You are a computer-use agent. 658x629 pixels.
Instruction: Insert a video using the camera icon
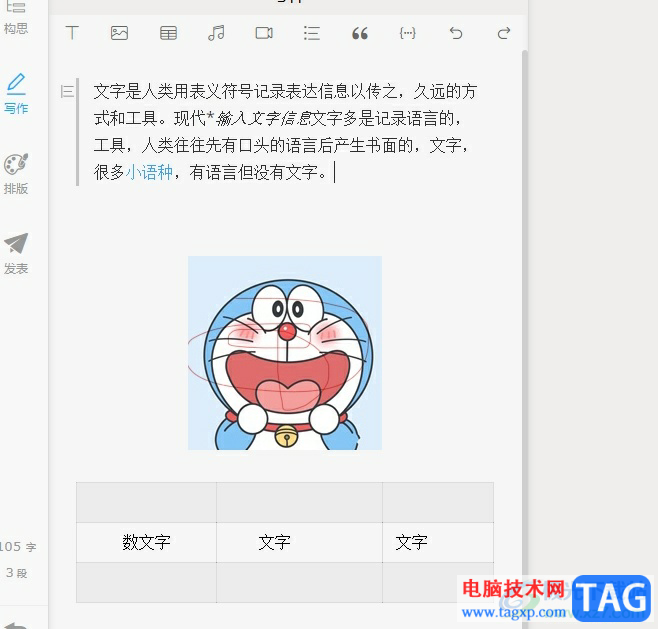pos(264,33)
